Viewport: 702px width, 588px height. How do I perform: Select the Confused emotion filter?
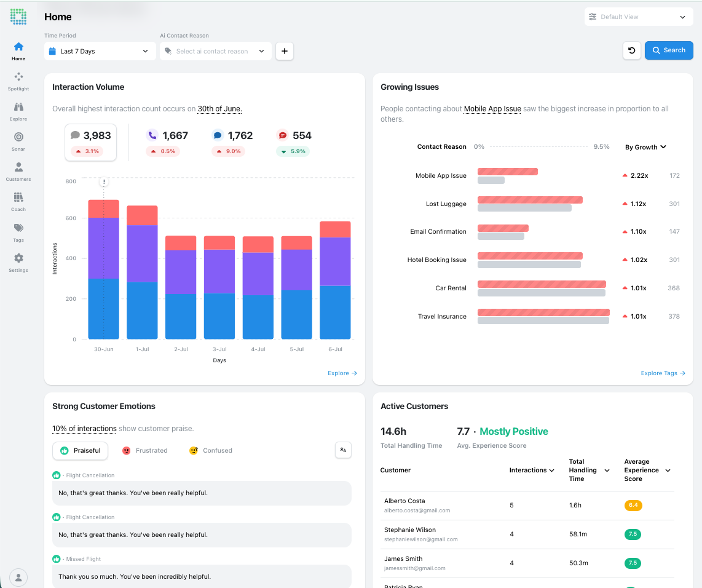[210, 450]
